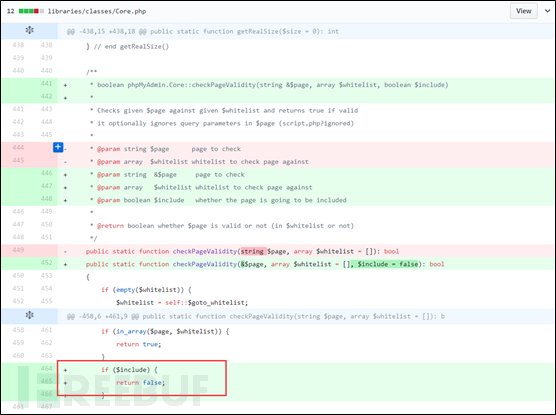Open the file options chevron next to View
Viewport: 556px width, 415px height.
[547, 11]
